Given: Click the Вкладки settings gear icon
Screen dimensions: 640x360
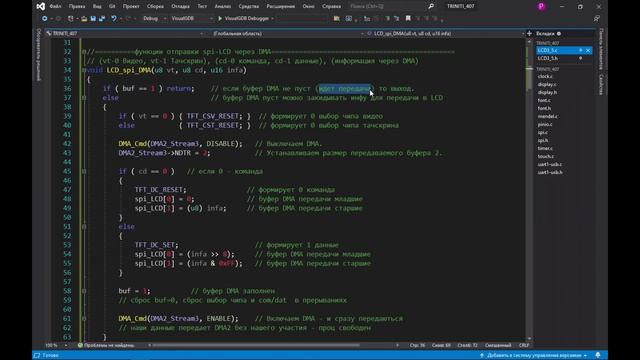Looking at the screenshot, I should [559, 33].
